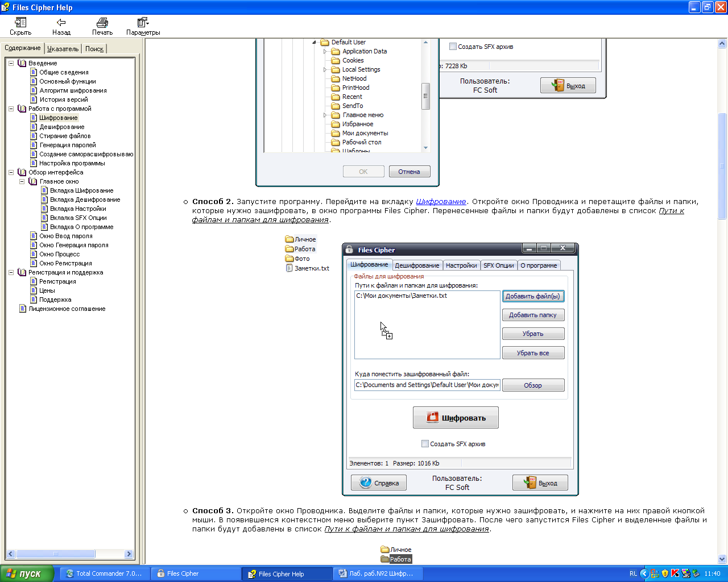728x582 pixels.
Task: Collapse the Введение tree section
Action: [11, 63]
